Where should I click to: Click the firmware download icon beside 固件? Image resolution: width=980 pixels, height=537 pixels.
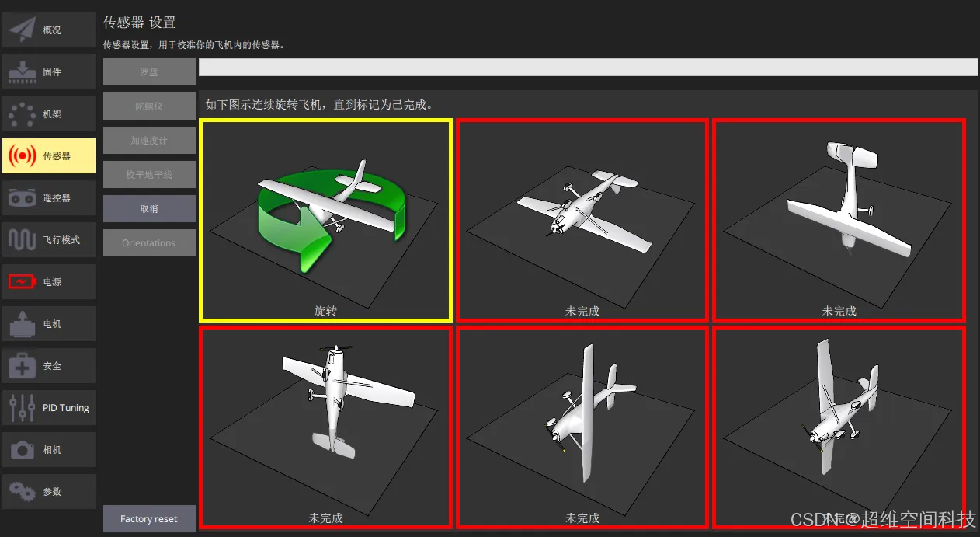23,71
